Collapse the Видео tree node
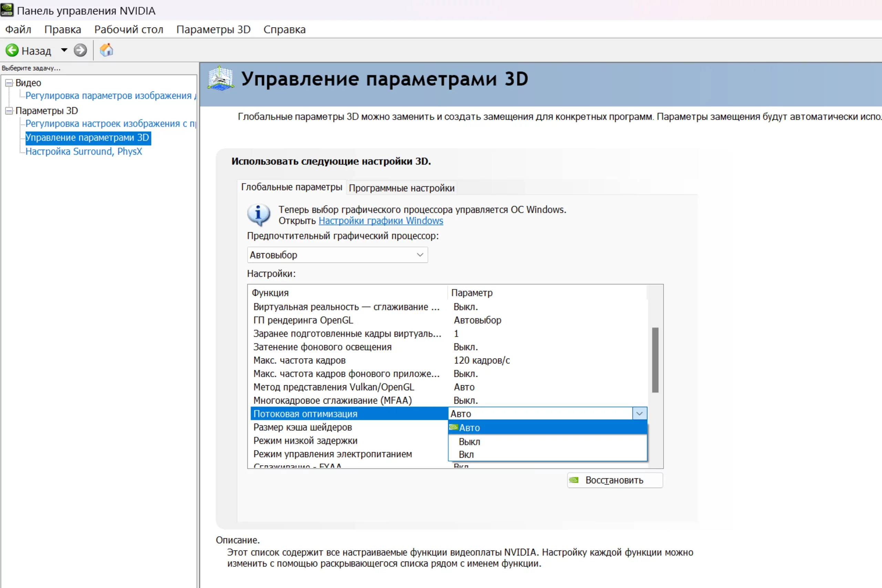882x588 pixels. 9,83
